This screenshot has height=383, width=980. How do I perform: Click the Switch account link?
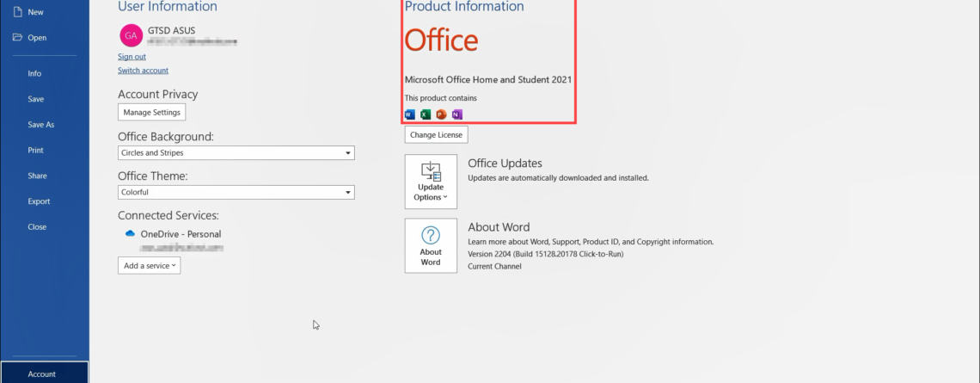point(143,71)
